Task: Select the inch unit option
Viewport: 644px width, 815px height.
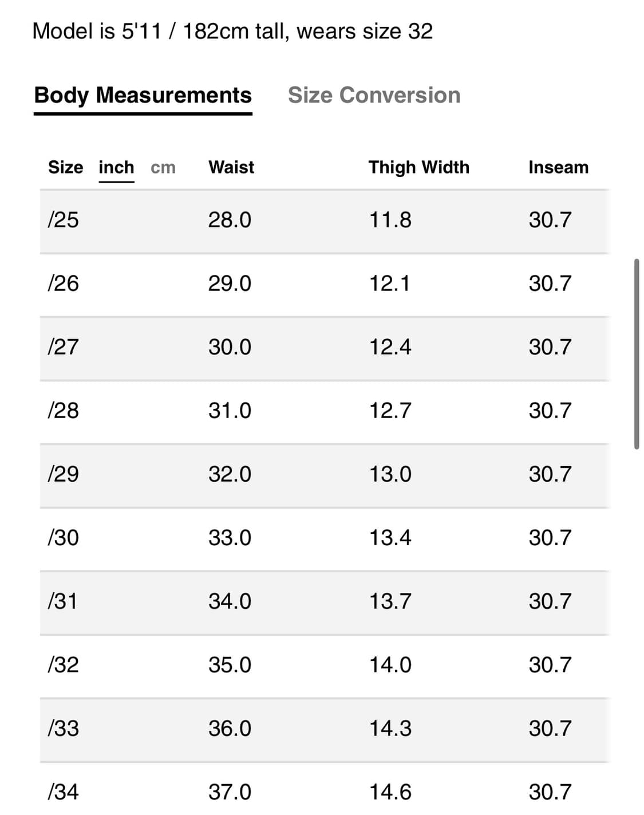Action: point(116,167)
